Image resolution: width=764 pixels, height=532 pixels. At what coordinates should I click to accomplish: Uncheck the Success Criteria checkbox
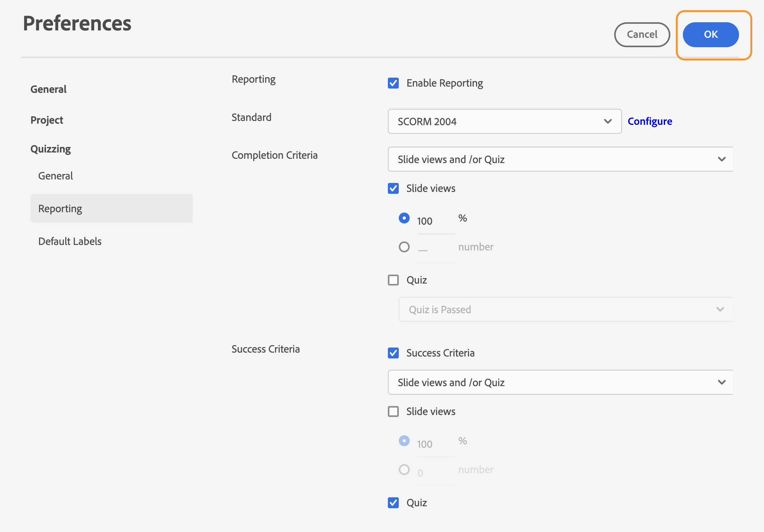(x=393, y=353)
